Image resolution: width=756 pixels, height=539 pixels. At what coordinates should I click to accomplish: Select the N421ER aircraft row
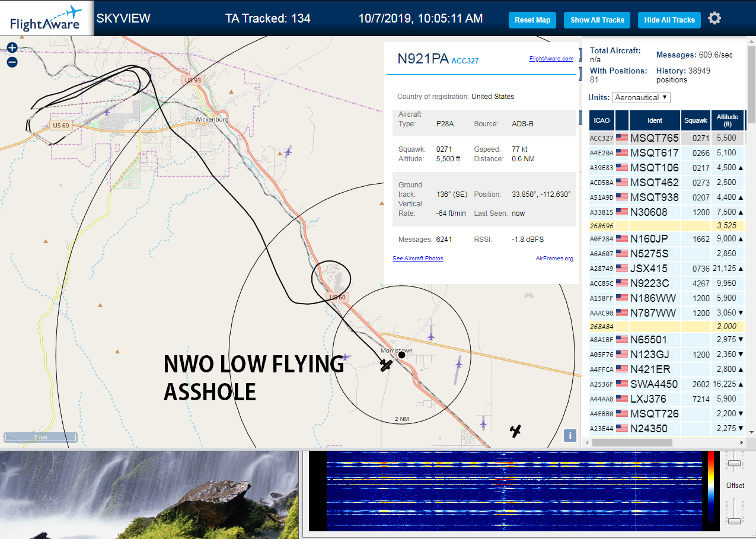[x=666, y=369]
